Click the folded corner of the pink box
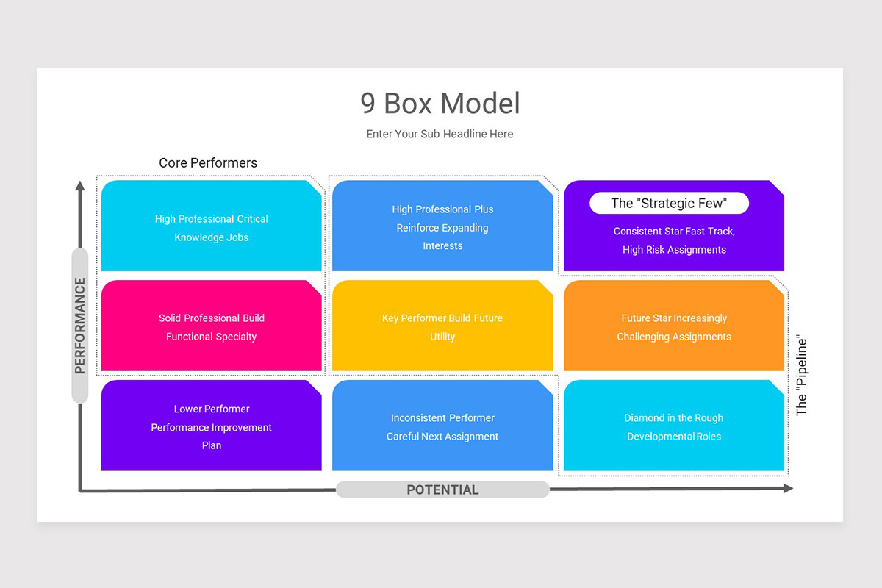Image resolution: width=882 pixels, height=588 pixels. 315,287
